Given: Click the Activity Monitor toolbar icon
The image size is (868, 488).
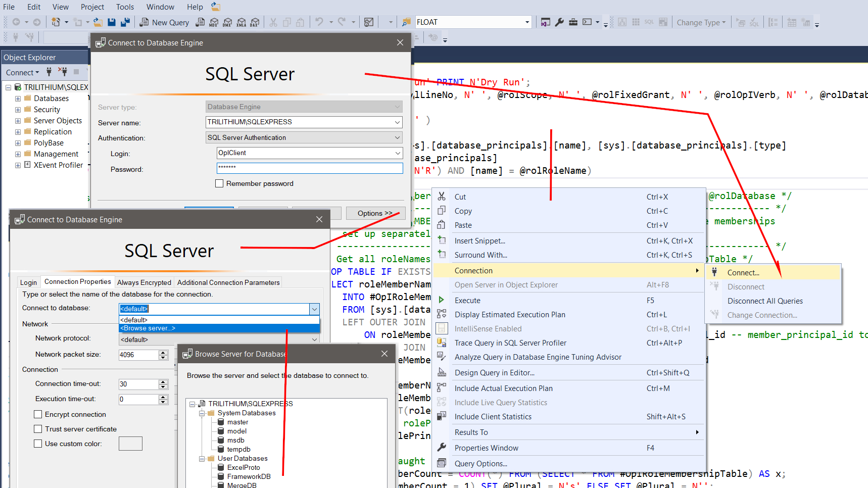Looking at the screenshot, I should (x=369, y=22).
